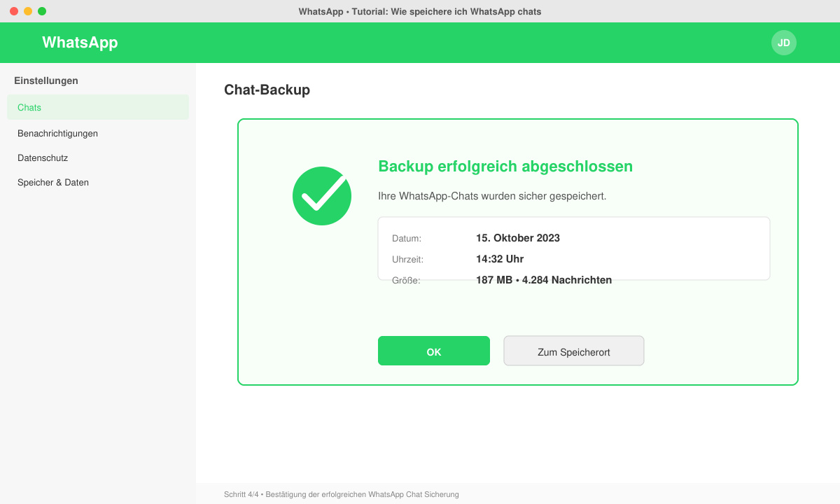The height and width of the screenshot is (504, 840).
Task: Click the WhatsApp logo title
Action: (x=80, y=43)
